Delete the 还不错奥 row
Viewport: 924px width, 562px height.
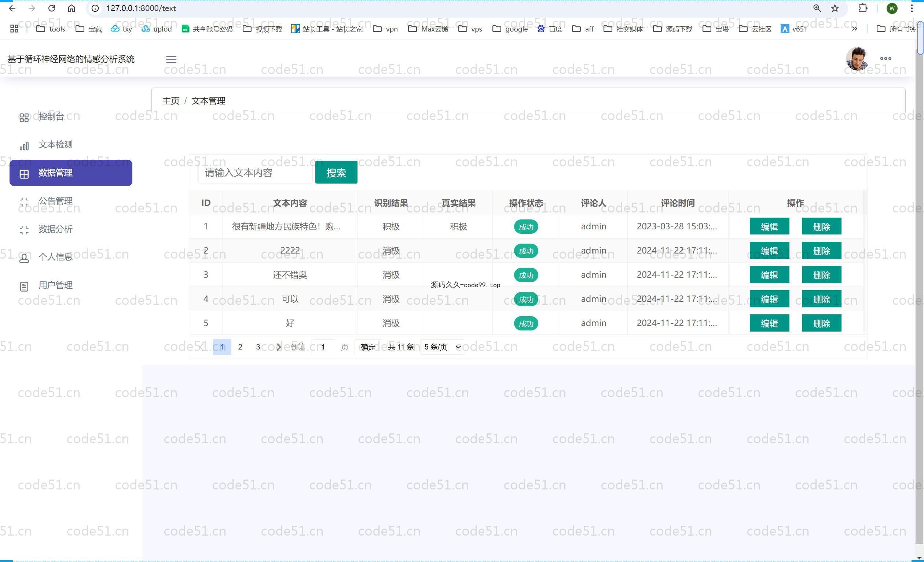pyautogui.click(x=821, y=275)
